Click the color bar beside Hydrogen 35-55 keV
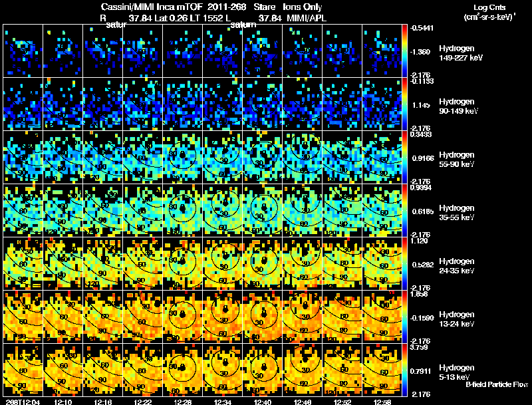 (x=404, y=211)
